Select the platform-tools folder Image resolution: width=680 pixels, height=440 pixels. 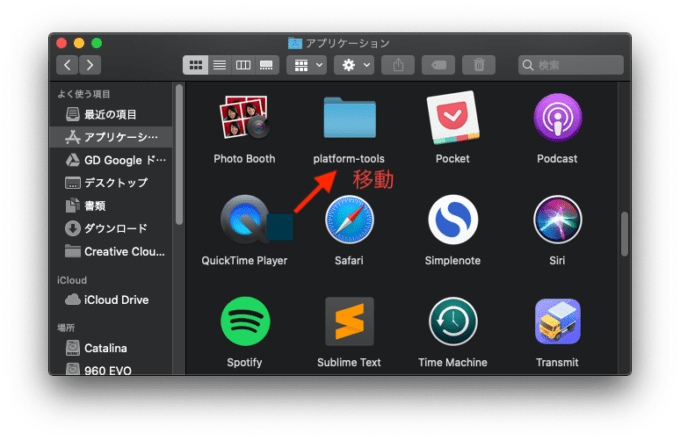coord(349,117)
